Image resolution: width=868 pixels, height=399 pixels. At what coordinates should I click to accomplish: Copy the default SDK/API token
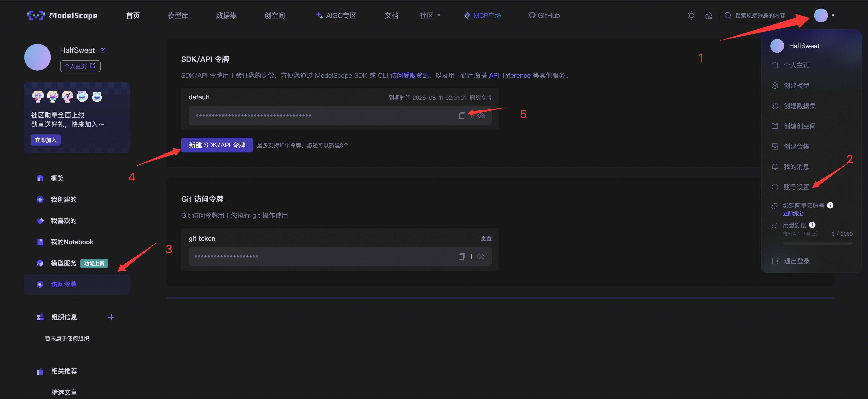click(x=462, y=115)
